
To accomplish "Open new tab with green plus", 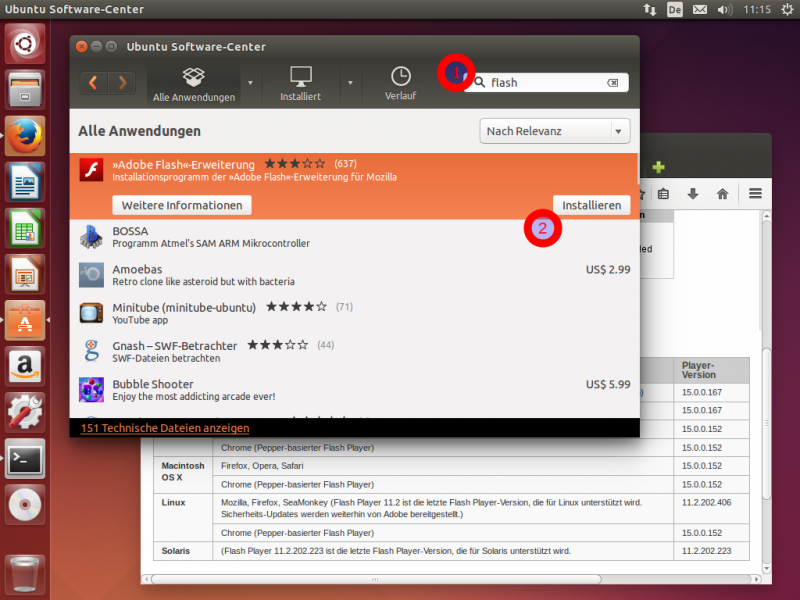I will 658,167.
